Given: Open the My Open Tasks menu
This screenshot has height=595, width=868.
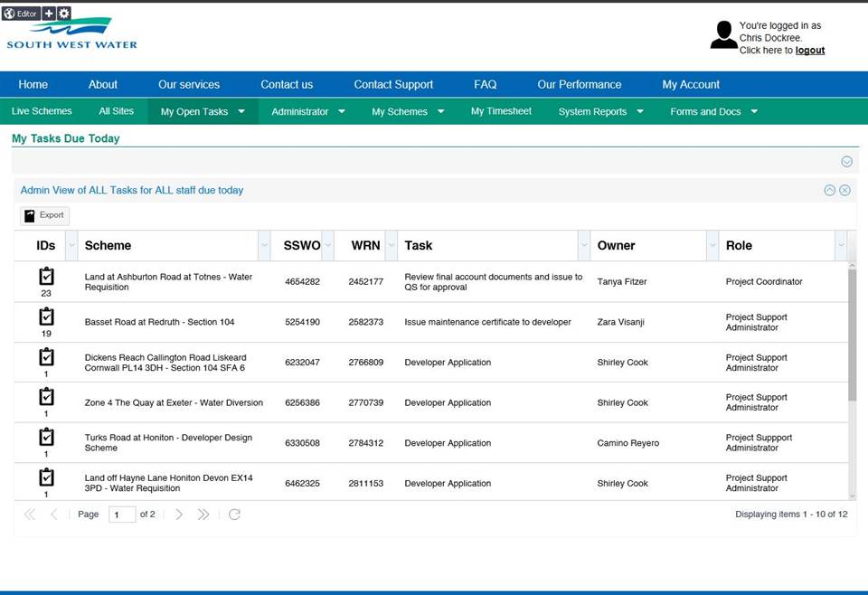Looking at the screenshot, I should coord(203,112).
